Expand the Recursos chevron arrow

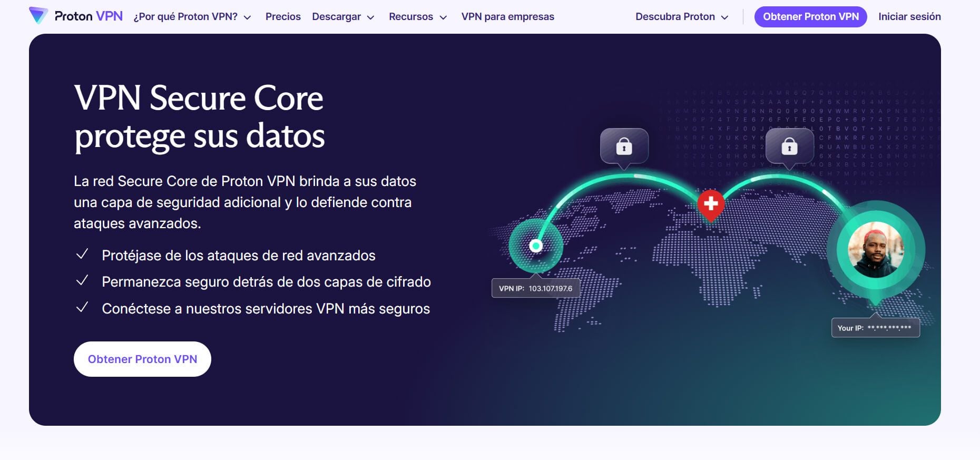pyautogui.click(x=443, y=17)
